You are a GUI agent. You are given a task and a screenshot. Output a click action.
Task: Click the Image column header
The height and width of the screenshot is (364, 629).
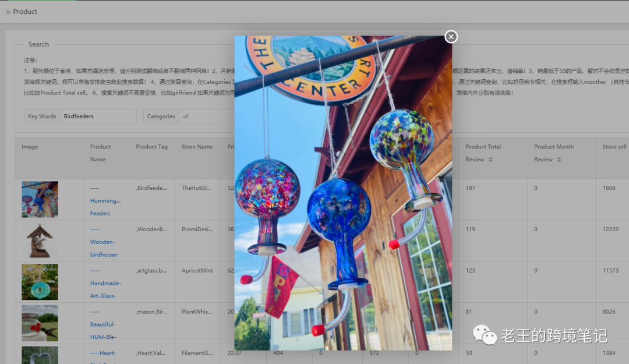click(x=30, y=147)
